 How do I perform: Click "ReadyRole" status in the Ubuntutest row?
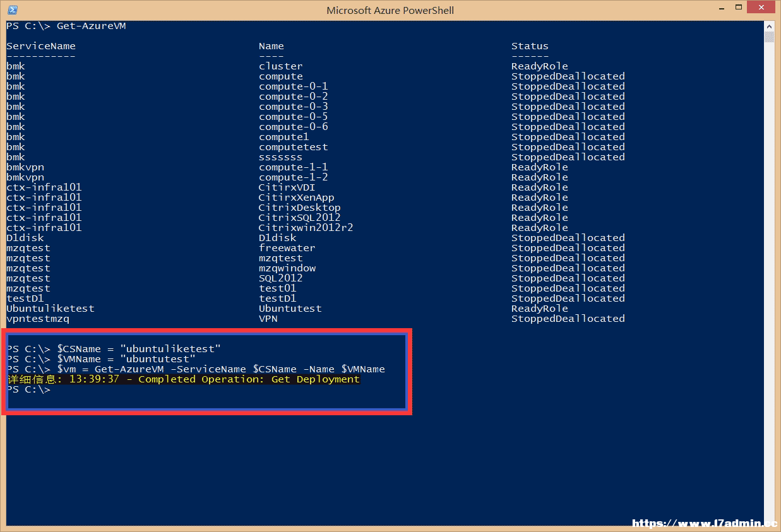click(540, 309)
